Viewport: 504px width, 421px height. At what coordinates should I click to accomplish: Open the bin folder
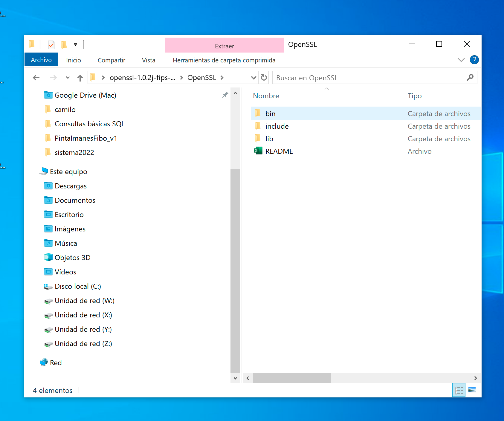pos(271,113)
